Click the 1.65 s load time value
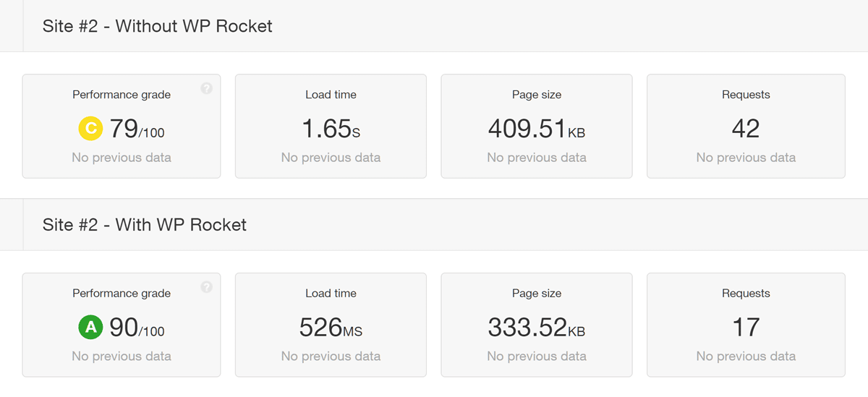The image size is (868, 397). (x=331, y=129)
